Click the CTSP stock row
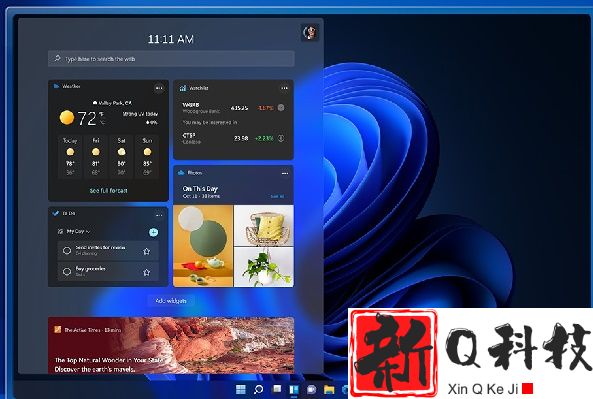593x399 pixels. (233, 138)
